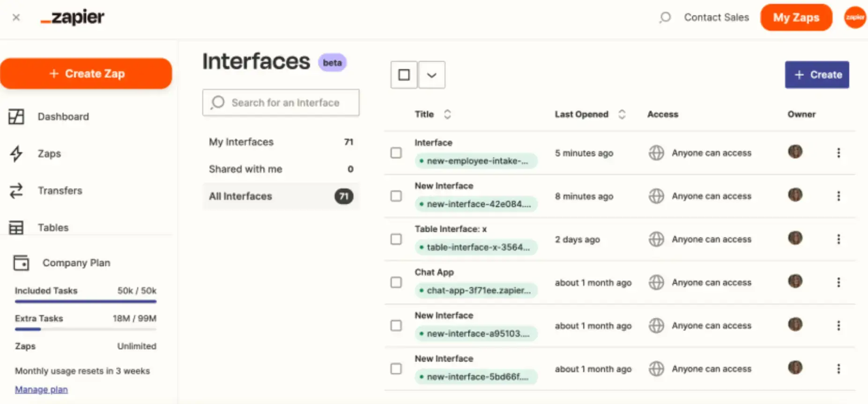
Task: Click the blue Create button
Action: [x=816, y=75]
